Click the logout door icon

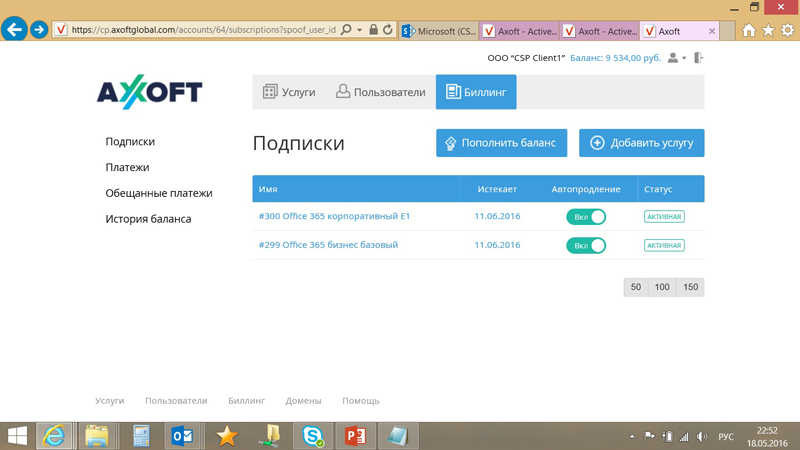point(698,58)
